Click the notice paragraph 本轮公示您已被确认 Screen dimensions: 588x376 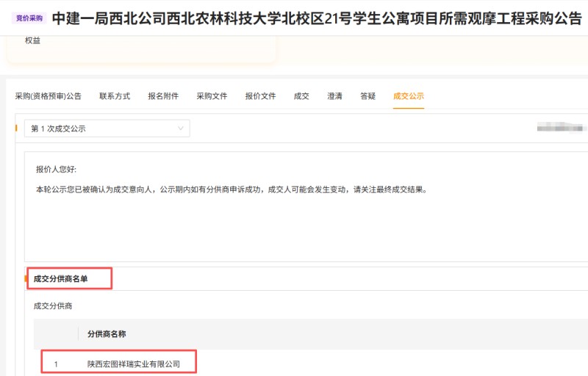(x=232, y=189)
